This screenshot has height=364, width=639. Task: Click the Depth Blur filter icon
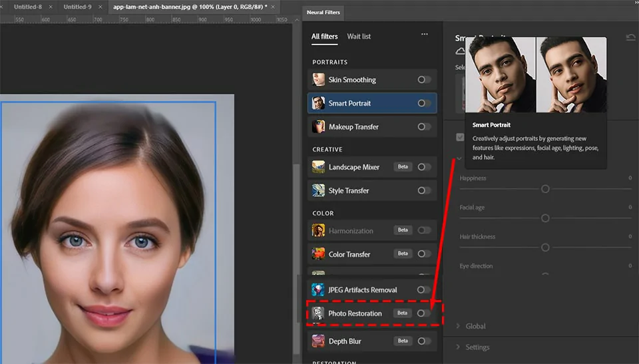click(x=319, y=341)
